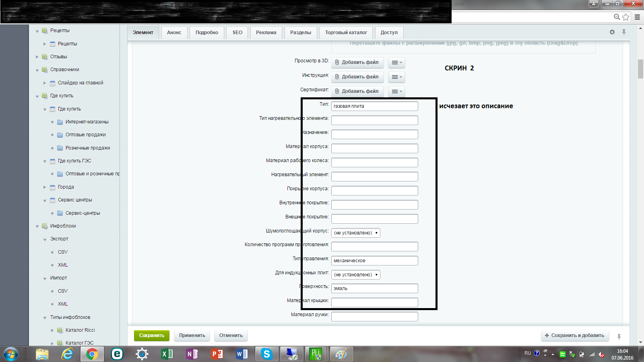This screenshot has width=644, height=362.
Task: Click the Применить button
Action: click(192, 335)
